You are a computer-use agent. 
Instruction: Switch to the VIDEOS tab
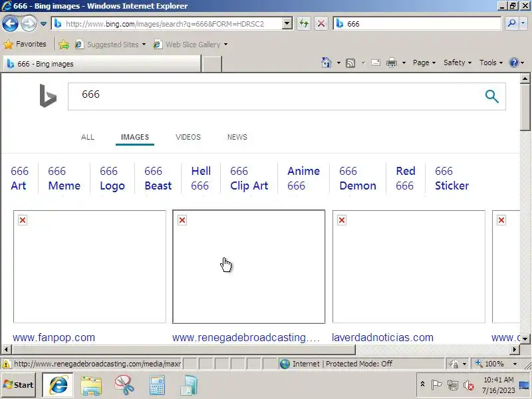coord(188,137)
